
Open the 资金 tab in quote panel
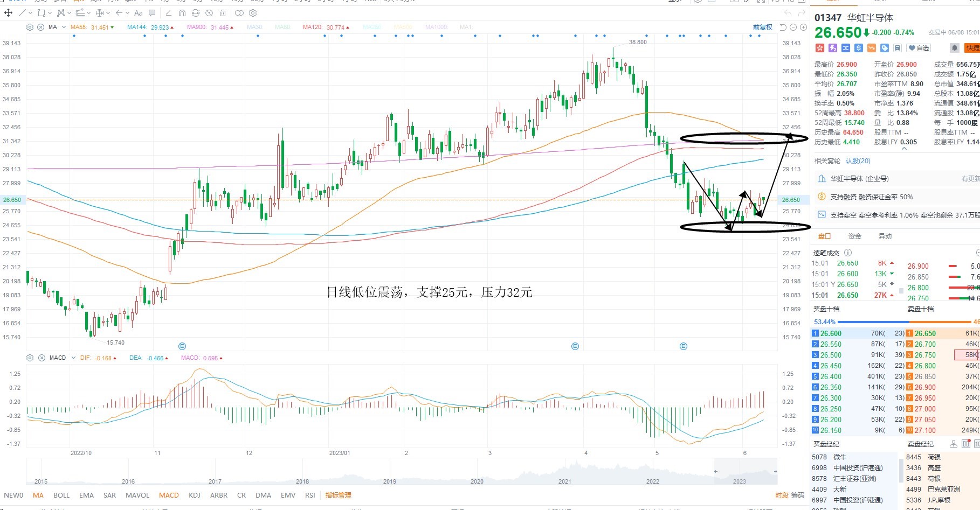point(854,236)
